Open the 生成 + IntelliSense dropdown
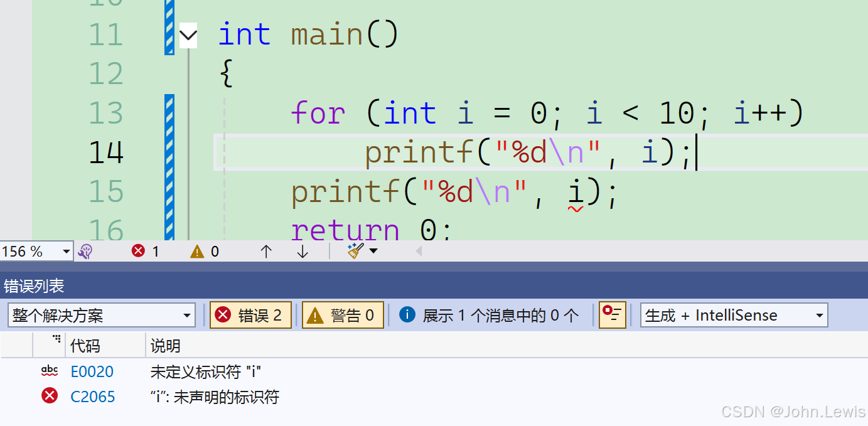 point(734,315)
